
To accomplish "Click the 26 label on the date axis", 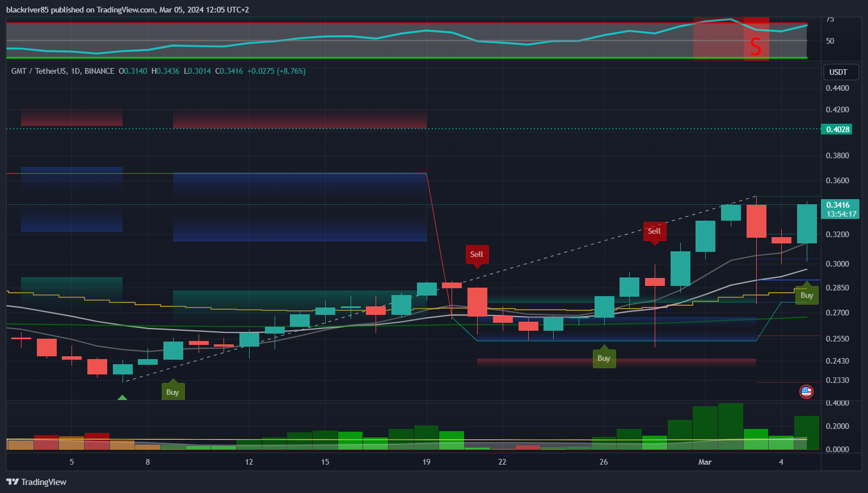I will [604, 462].
